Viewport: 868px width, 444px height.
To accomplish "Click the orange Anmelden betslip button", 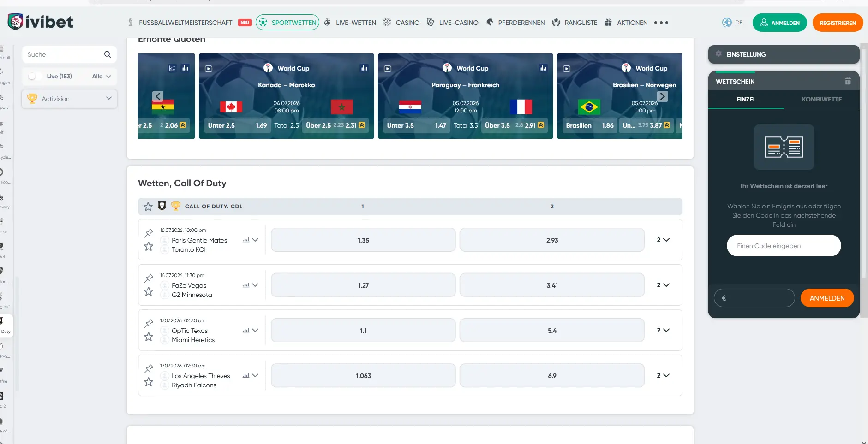I will click(x=827, y=298).
